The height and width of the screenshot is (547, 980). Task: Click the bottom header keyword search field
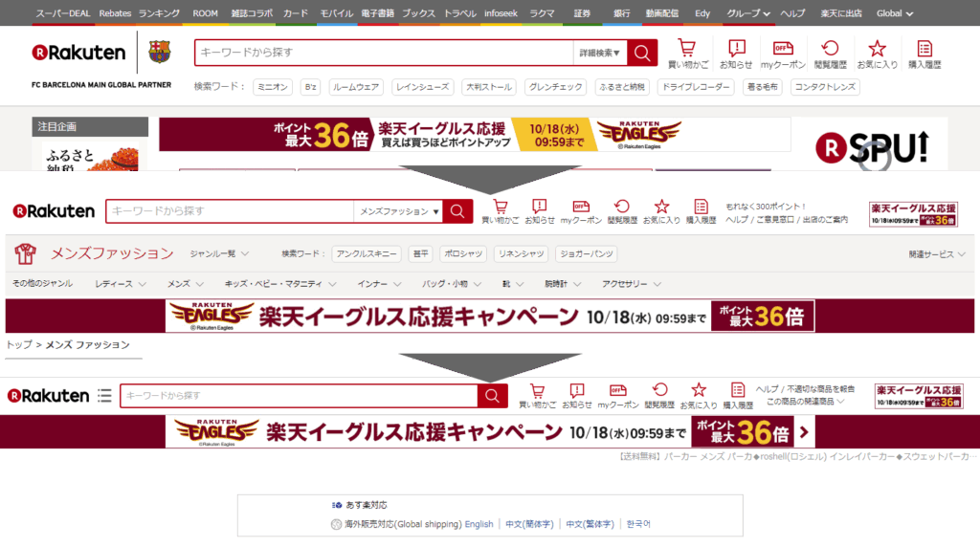point(299,396)
